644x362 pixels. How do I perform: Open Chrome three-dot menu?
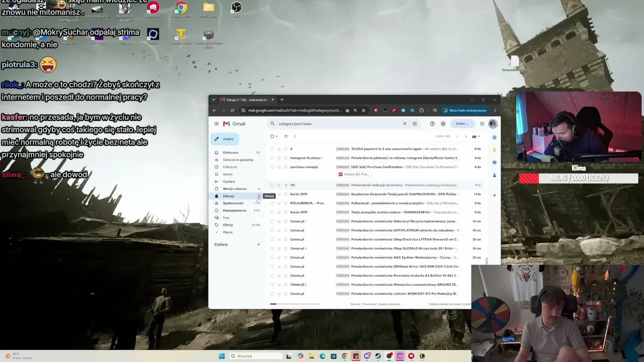495,111
